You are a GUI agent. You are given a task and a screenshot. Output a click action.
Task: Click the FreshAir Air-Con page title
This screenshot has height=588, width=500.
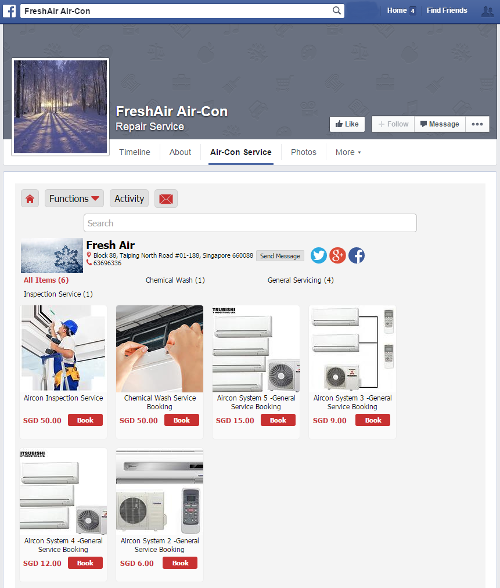[172, 111]
